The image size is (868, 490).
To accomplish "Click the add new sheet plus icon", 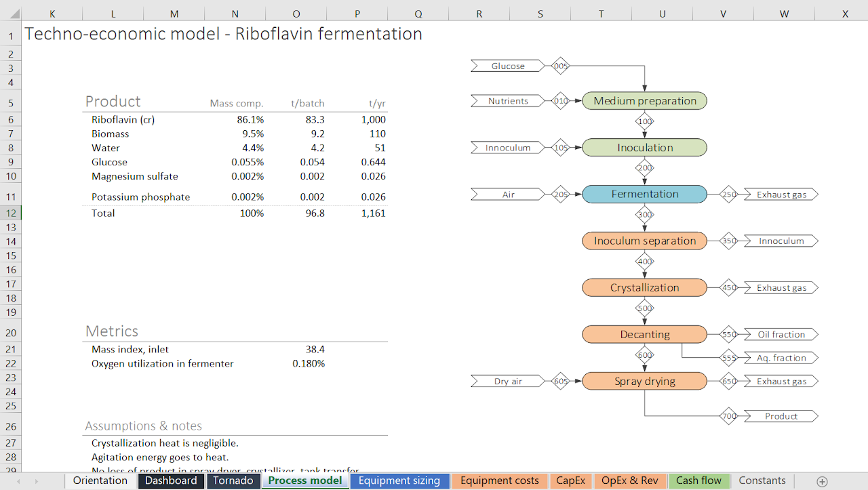I will pos(822,481).
